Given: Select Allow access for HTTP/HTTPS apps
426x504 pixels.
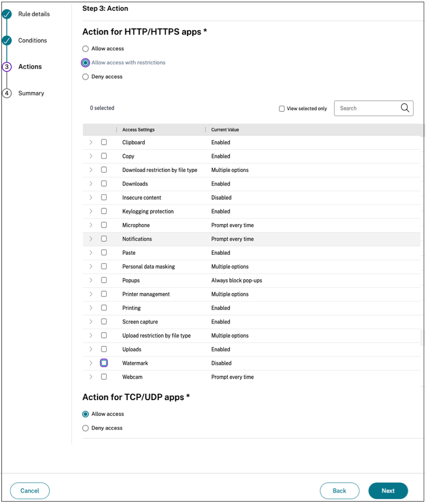Looking at the screenshot, I should [x=86, y=49].
